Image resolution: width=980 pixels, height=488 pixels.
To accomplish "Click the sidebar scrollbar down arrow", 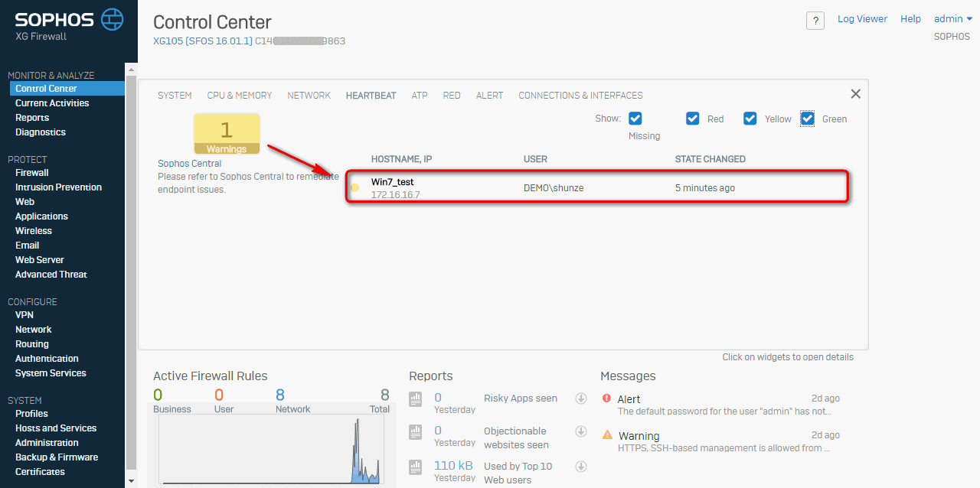I will pyautogui.click(x=131, y=481).
